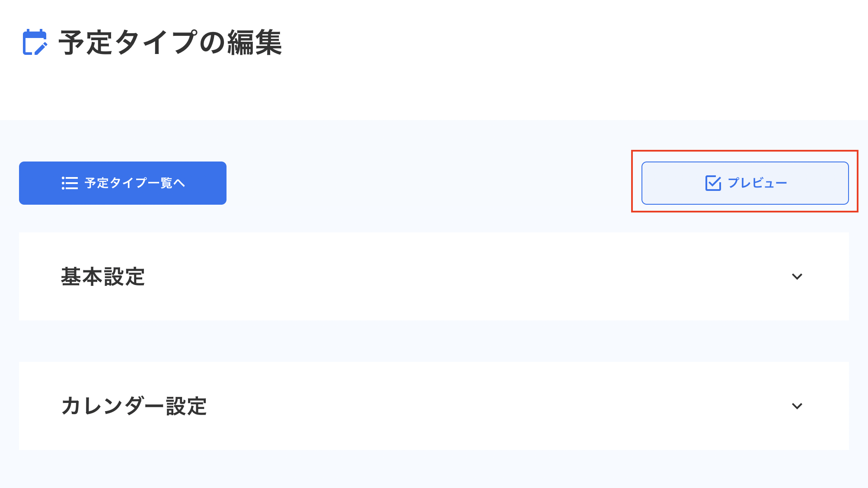Click the pencil part of the title icon

tap(41, 48)
